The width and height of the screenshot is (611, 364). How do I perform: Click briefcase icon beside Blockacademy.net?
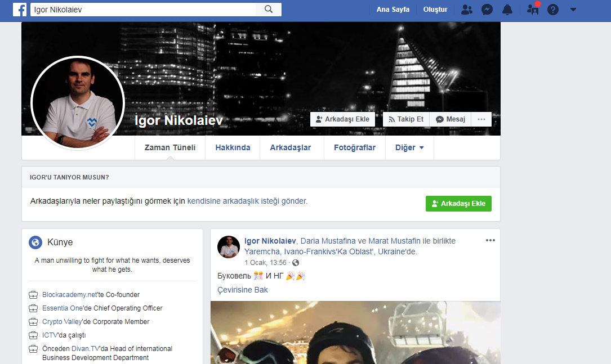[34, 295]
